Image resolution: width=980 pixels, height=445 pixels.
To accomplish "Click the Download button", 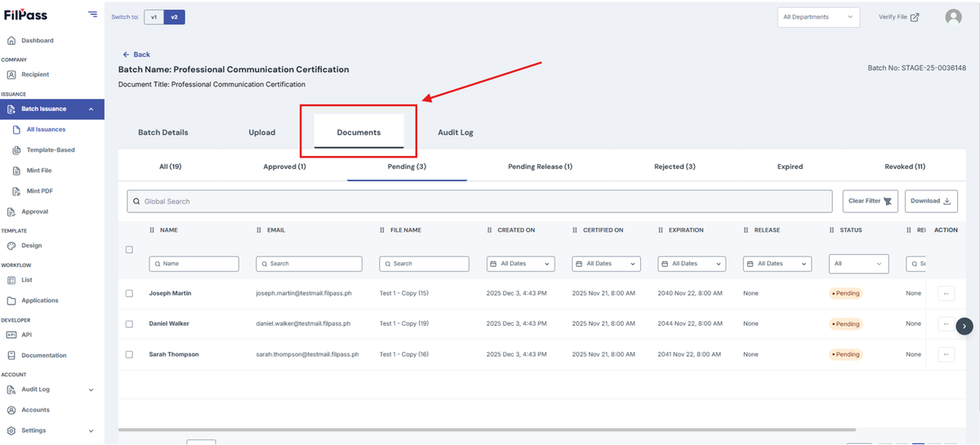I will [931, 201].
